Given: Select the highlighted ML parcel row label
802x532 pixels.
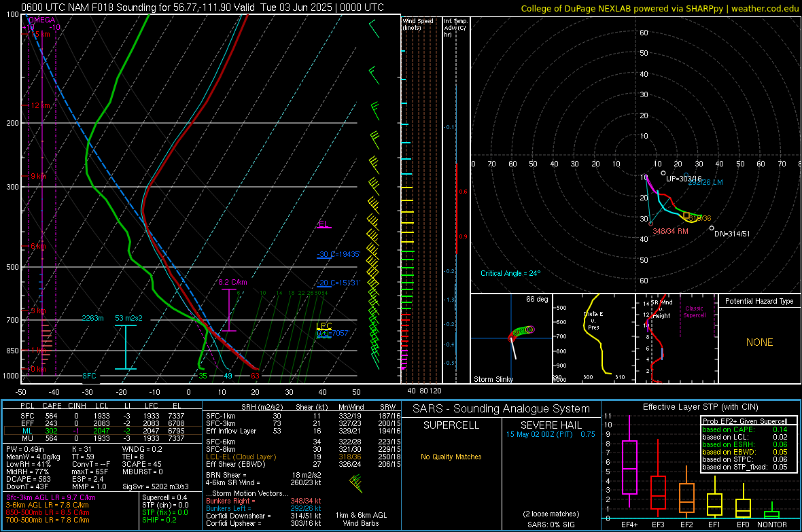Looking at the screenshot, I should 27,431.
